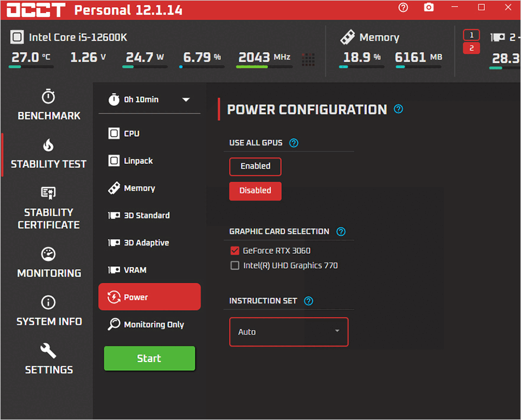The image size is (521, 420).
Task: Click the memory usage bar under 18.9 %
Action: 362,67
